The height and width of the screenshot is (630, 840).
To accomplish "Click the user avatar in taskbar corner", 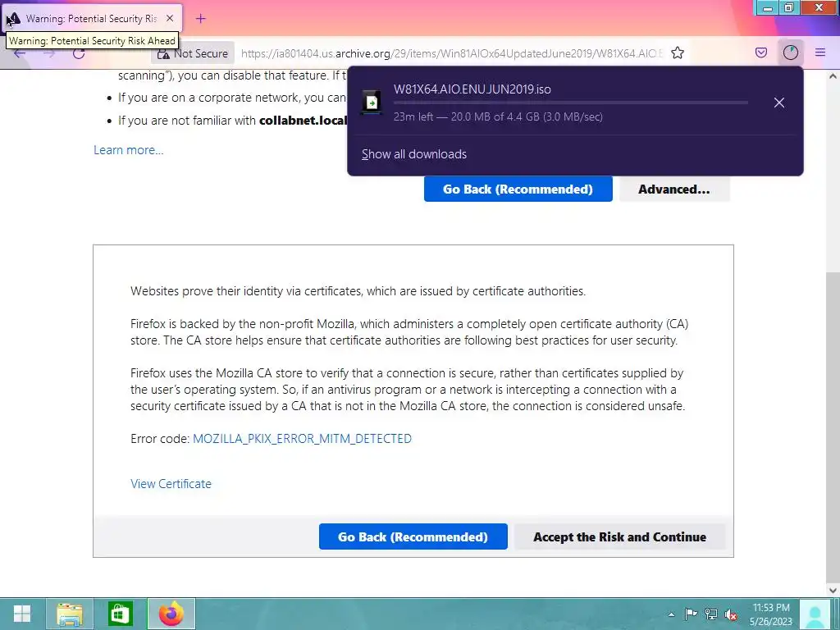I will pos(815,614).
